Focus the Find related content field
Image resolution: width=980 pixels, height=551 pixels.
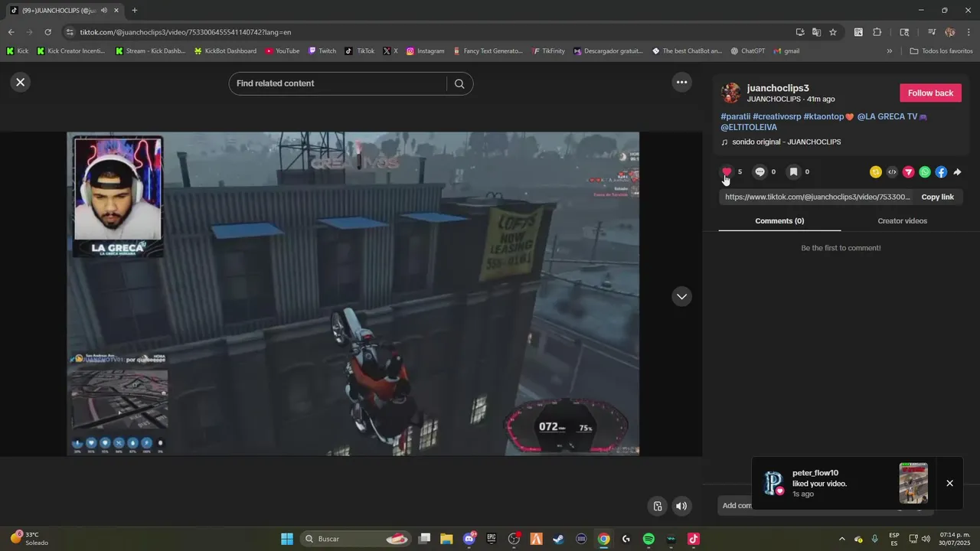(x=337, y=83)
